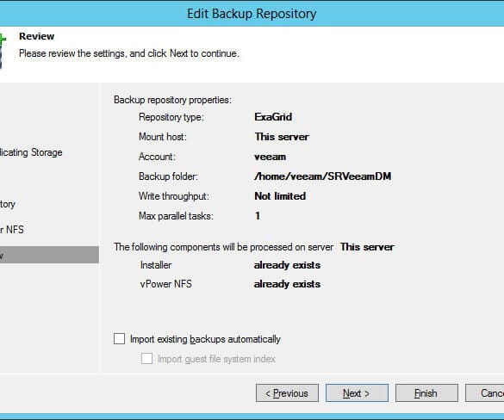Screen dimensions: 504x420
Task: Open the Repository wizard step
Action: (8, 204)
